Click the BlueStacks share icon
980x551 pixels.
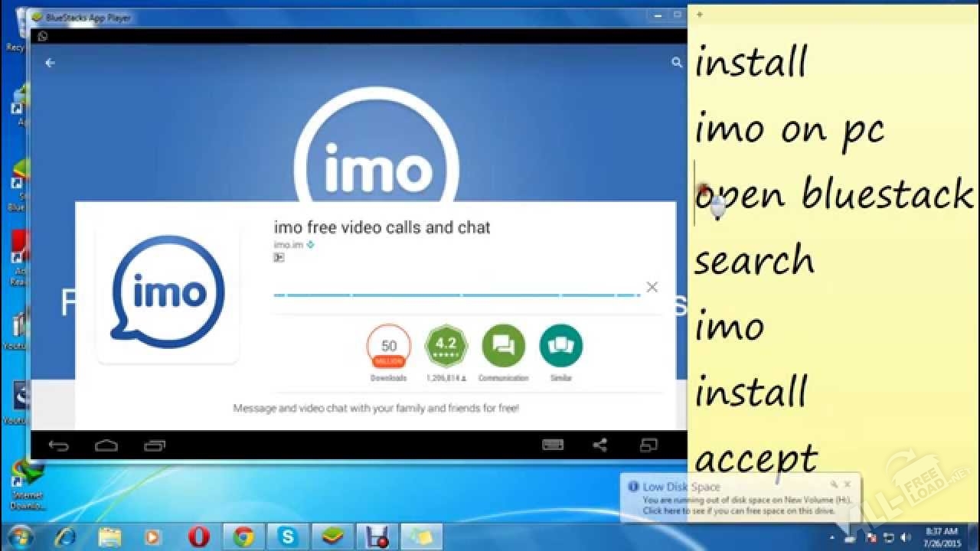(600, 445)
